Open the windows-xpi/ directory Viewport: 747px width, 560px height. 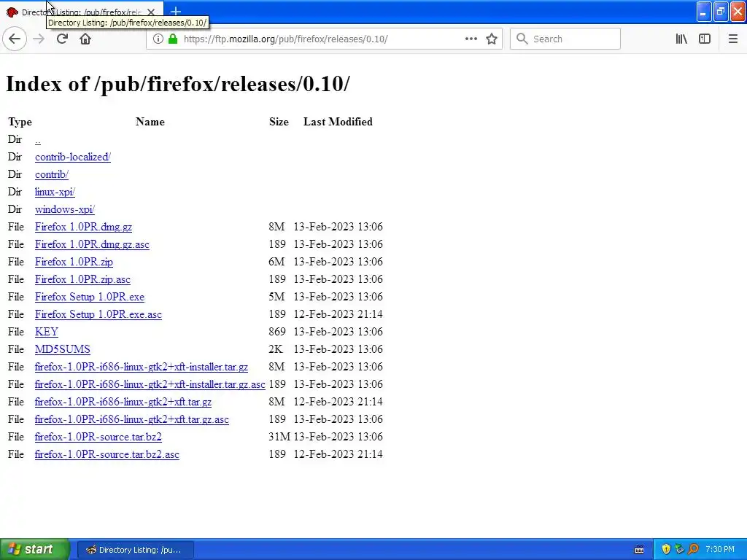65,209
